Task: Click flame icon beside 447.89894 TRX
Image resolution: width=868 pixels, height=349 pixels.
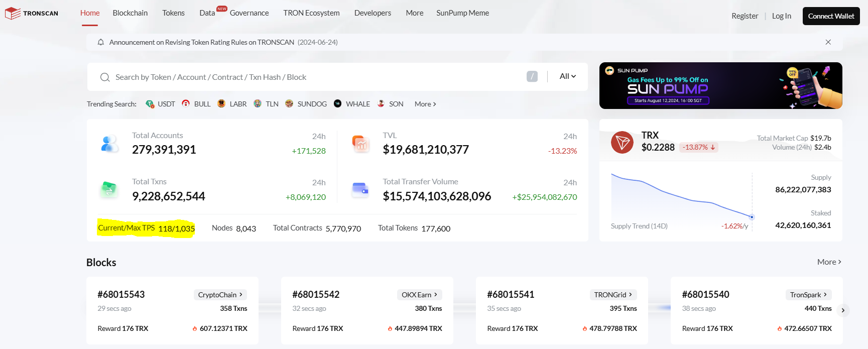Action: pos(390,329)
